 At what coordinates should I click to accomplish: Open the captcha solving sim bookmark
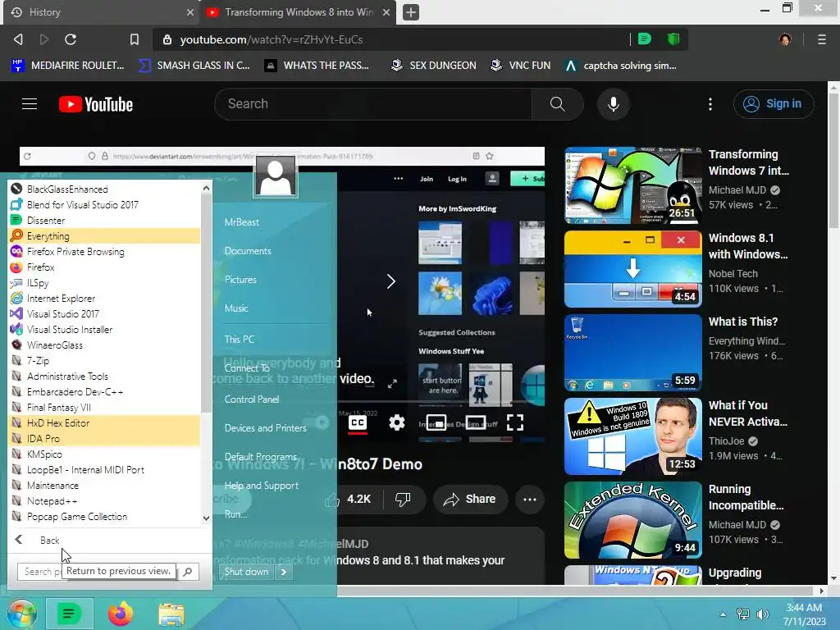tap(621, 66)
